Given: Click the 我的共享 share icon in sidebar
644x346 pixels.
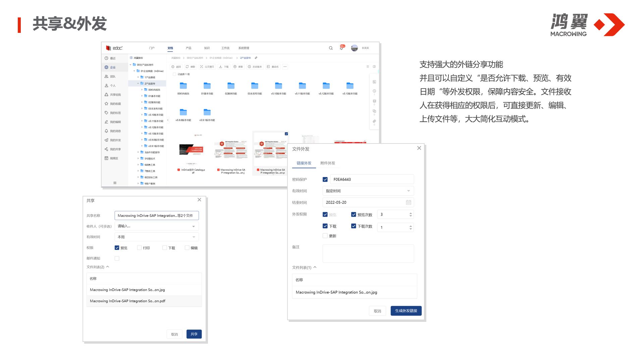Looking at the screenshot, I should (x=106, y=149).
